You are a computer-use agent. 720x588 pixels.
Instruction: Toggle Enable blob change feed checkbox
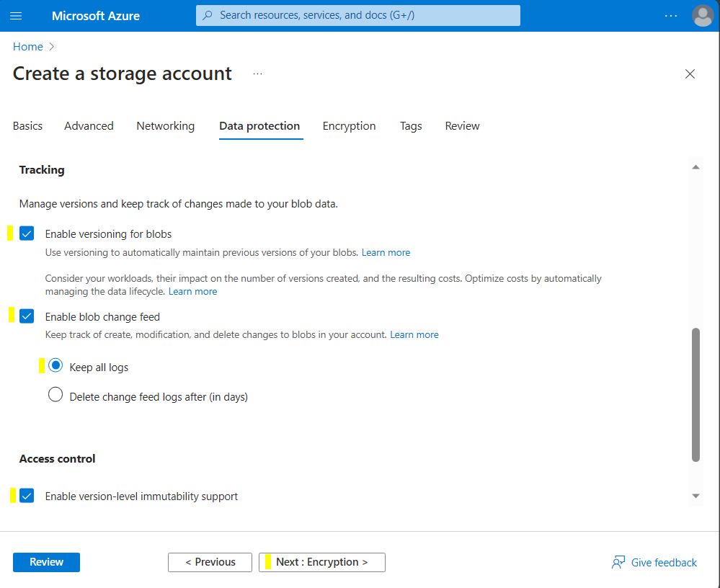click(x=27, y=316)
